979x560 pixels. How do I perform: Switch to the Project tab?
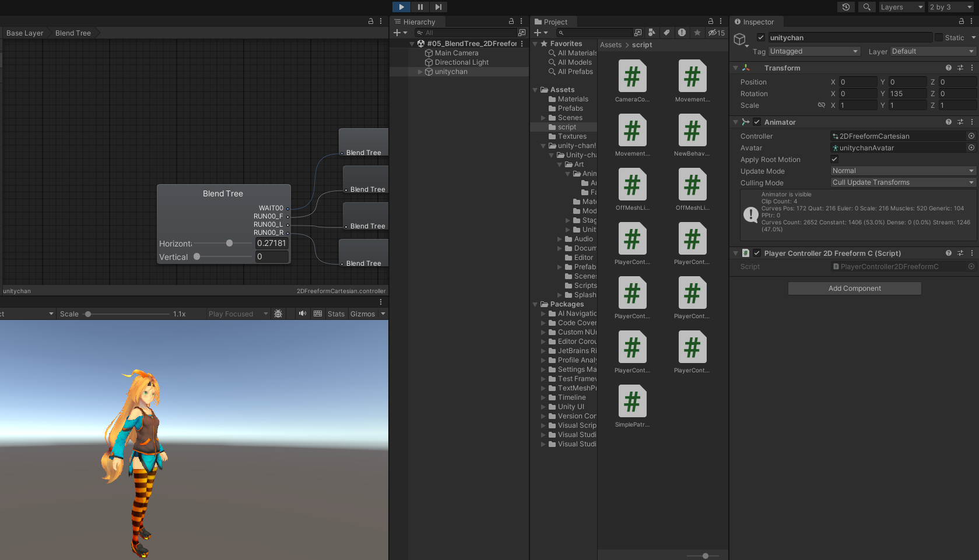tap(552, 22)
